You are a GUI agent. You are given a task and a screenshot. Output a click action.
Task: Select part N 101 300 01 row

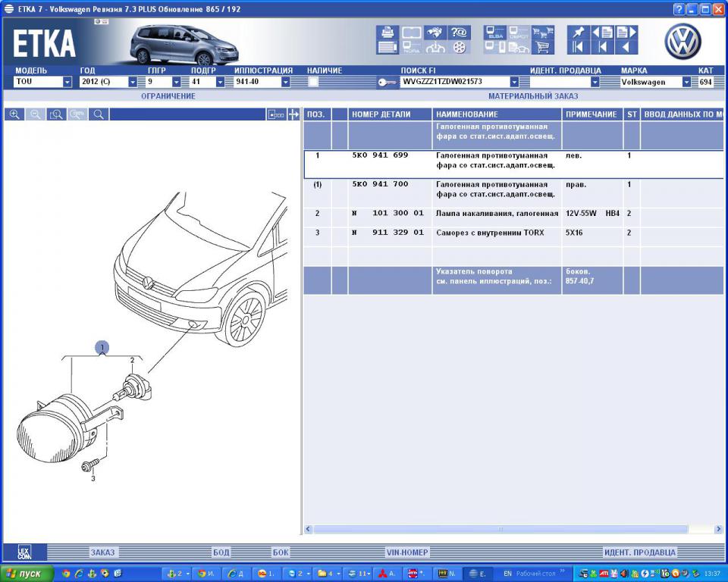[513, 217]
